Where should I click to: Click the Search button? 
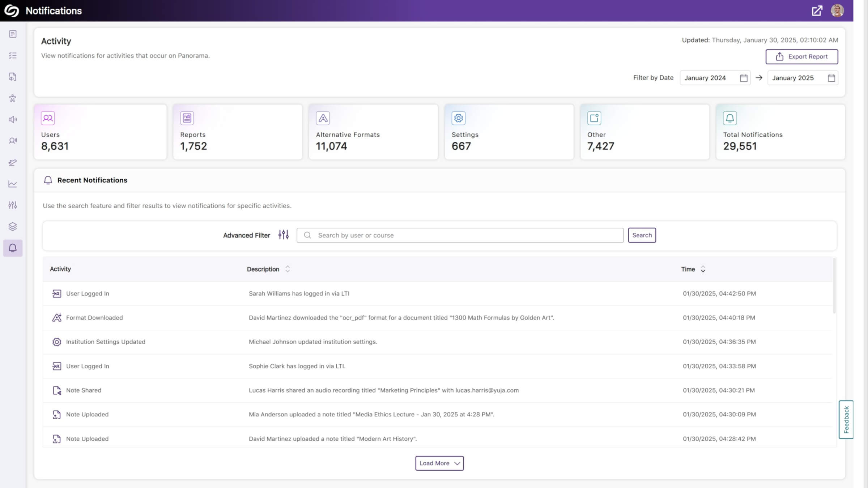pyautogui.click(x=642, y=235)
